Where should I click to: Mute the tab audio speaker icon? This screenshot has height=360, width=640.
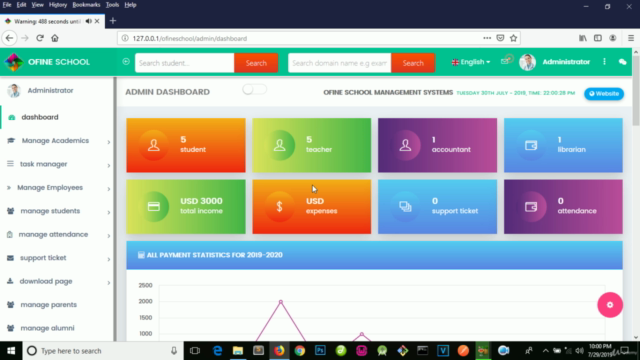point(89,21)
